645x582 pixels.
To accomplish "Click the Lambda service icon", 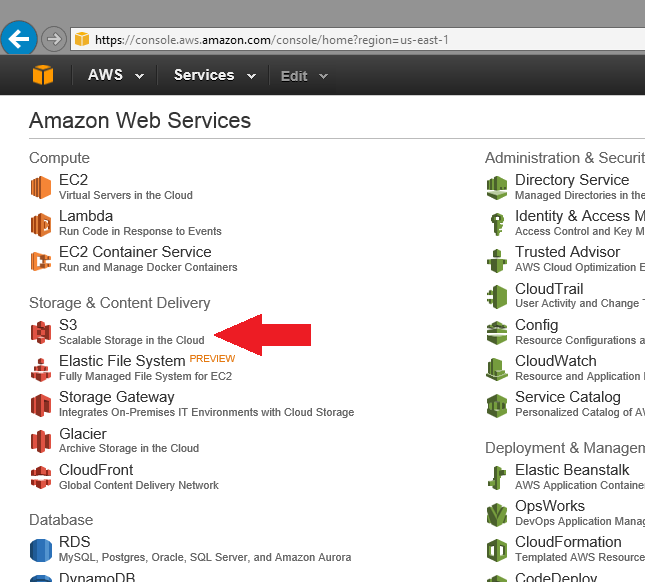I will (41, 224).
